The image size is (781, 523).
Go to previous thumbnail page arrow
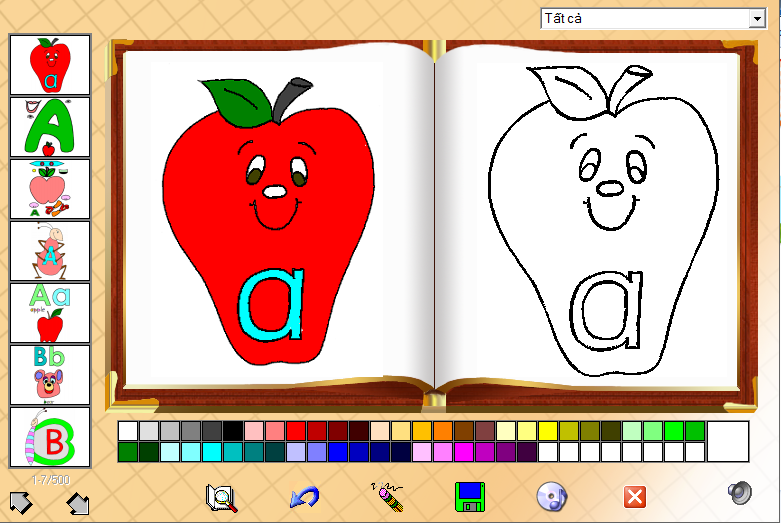[21, 502]
